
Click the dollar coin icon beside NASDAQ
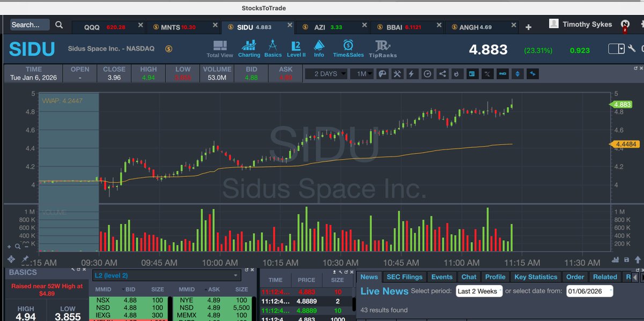169,49
